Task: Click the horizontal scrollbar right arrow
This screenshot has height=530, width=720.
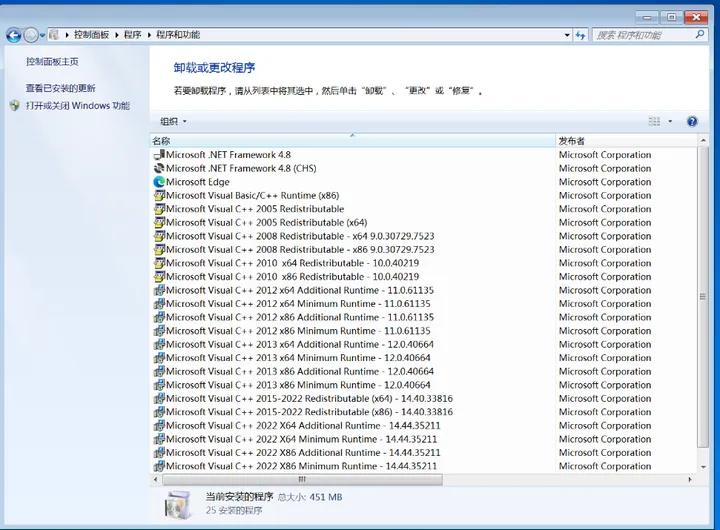Action: click(x=690, y=479)
